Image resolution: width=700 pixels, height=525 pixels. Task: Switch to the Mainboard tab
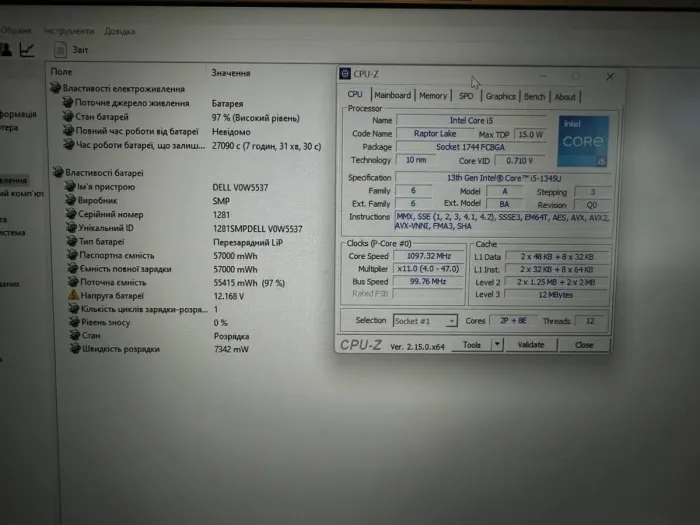pos(392,96)
